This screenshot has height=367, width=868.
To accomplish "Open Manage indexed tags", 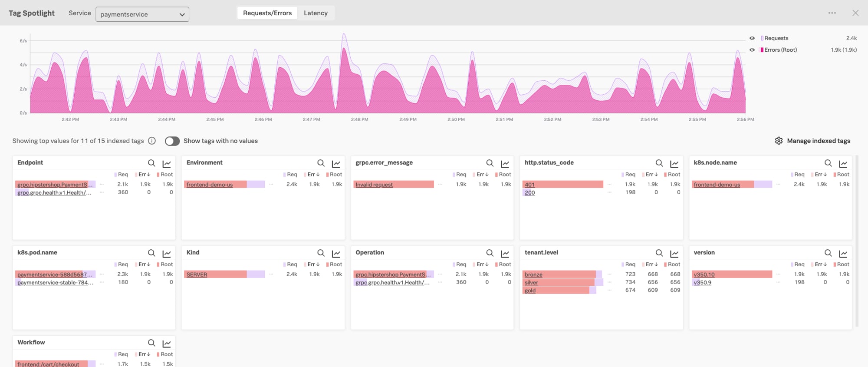I will 812,141.
